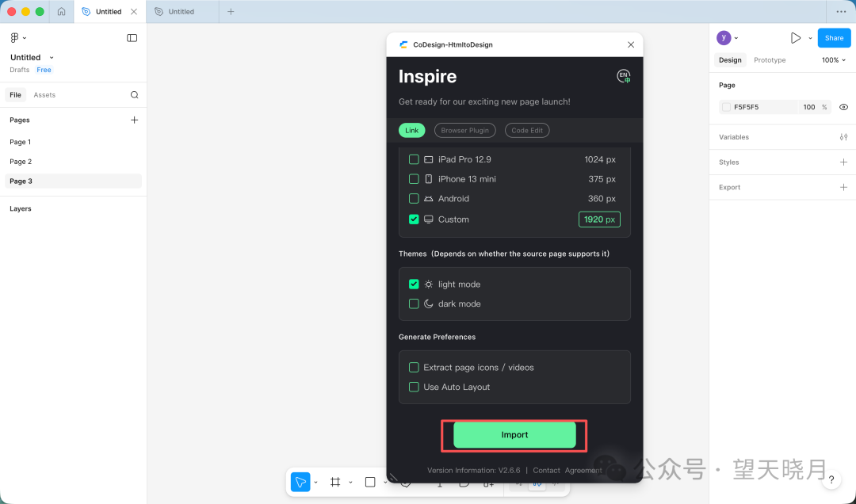
Task: Open the Figma main menu icon
Action: click(x=15, y=38)
